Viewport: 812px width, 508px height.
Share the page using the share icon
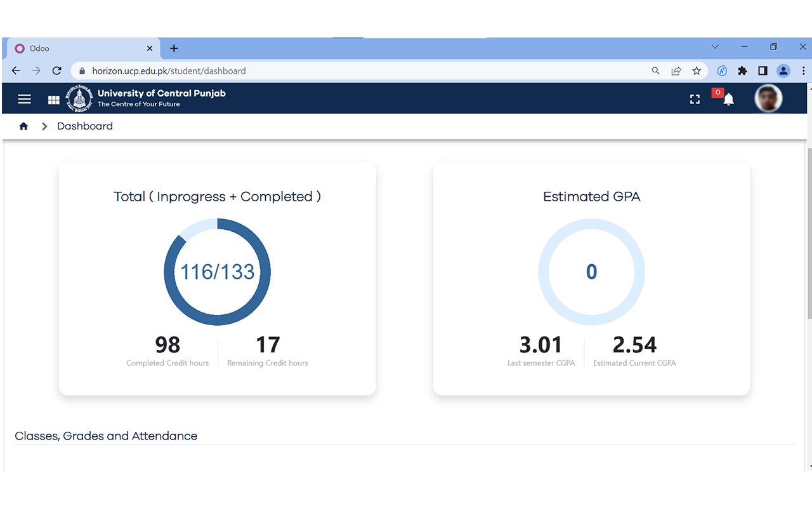(676, 70)
